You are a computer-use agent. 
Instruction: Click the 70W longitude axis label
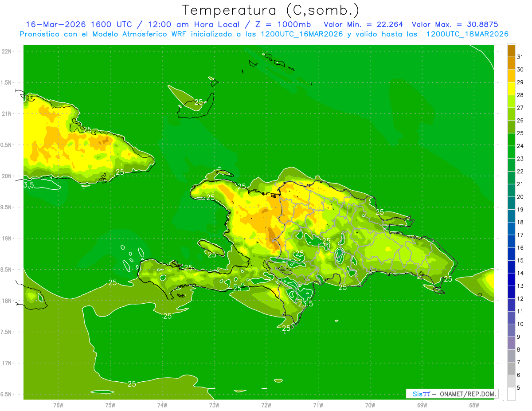click(x=370, y=405)
